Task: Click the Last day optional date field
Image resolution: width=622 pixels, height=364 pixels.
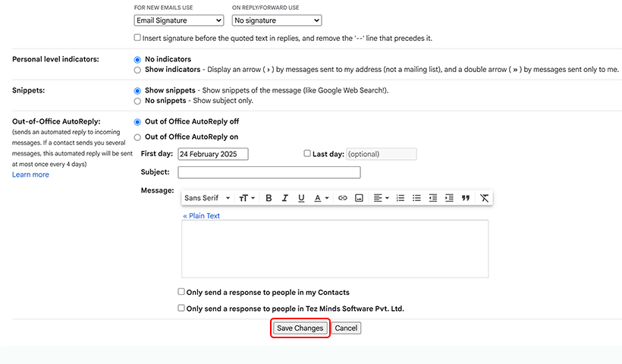Action: click(x=382, y=154)
